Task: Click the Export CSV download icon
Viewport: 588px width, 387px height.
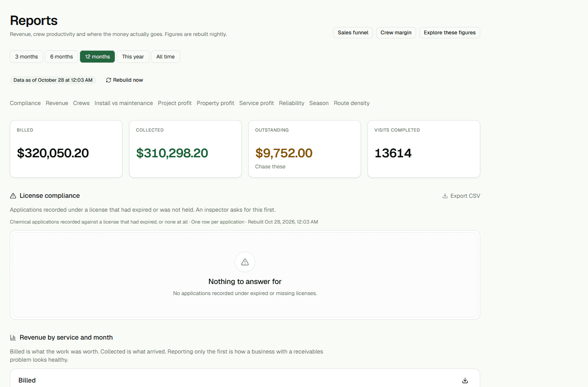Action: click(x=445, y=196)
